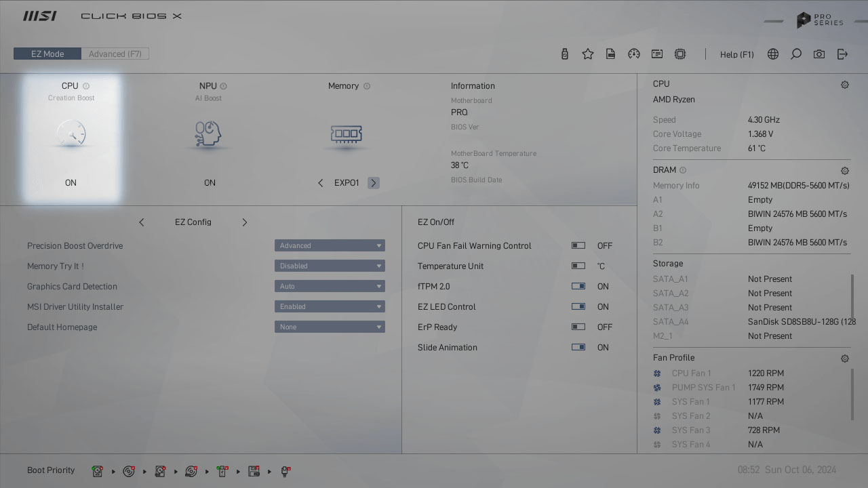
Task: Open Graphics Card Detection dropdown
Action: coord(330,287)
